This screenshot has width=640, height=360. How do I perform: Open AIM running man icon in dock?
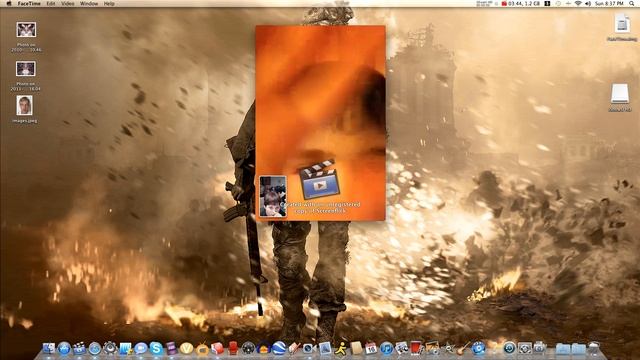pyautogui.click(x=340, y=348)
